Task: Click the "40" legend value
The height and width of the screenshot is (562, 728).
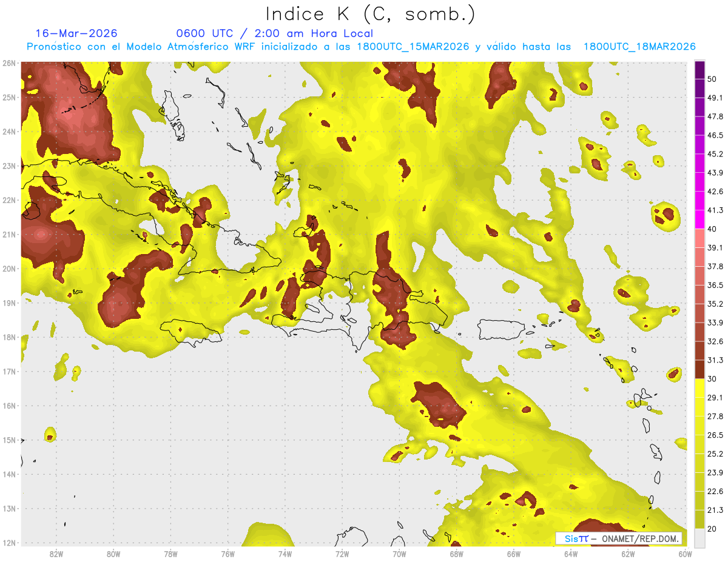Action: point(712,229)
